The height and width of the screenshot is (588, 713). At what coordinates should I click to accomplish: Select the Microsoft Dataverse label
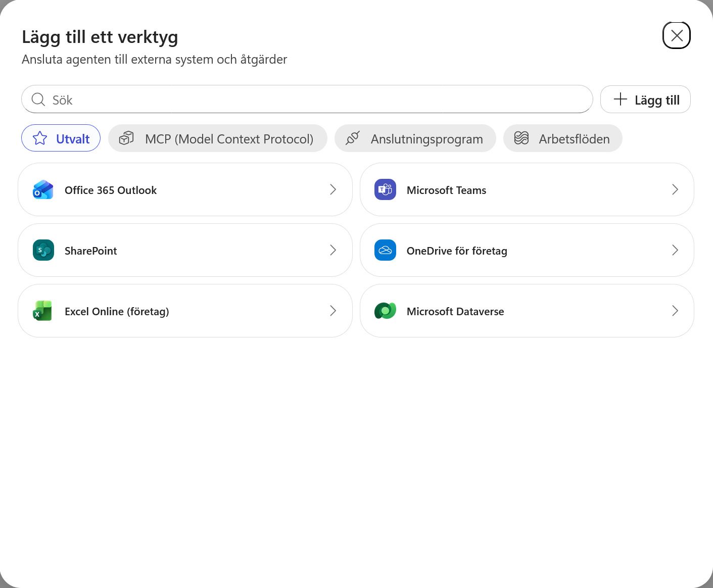[x=455, y=312]
